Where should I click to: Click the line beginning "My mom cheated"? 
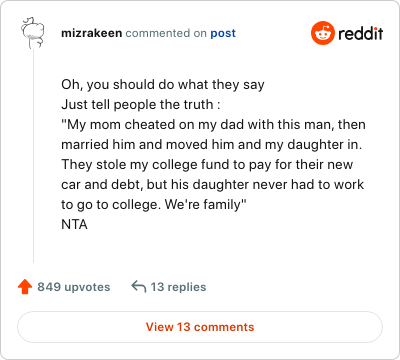coord(213,125)
